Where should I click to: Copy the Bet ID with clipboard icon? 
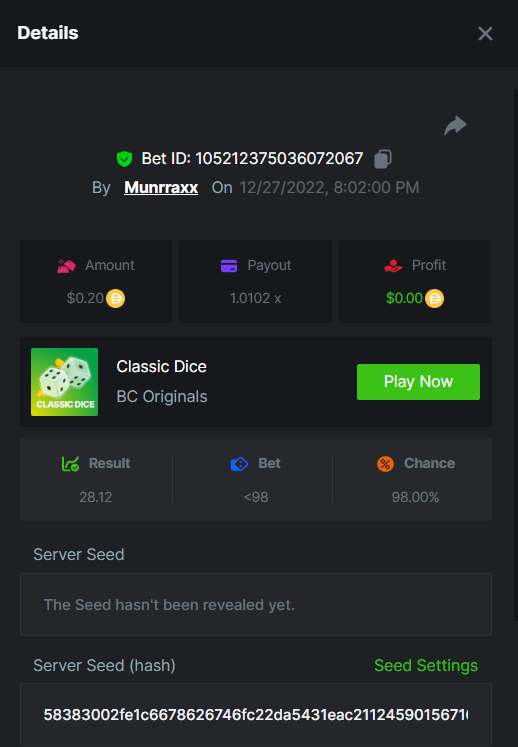point(383,159)
